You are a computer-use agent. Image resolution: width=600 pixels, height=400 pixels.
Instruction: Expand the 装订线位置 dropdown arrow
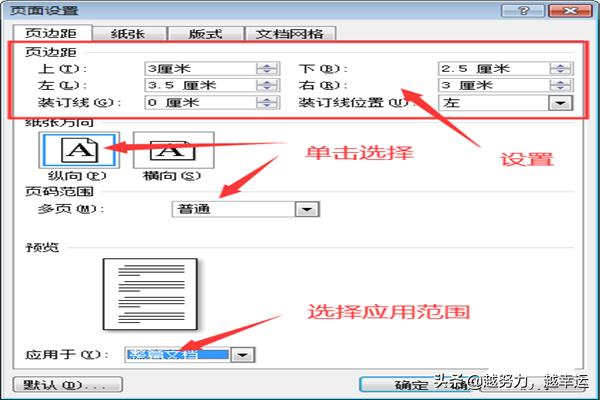pos(560,103)
